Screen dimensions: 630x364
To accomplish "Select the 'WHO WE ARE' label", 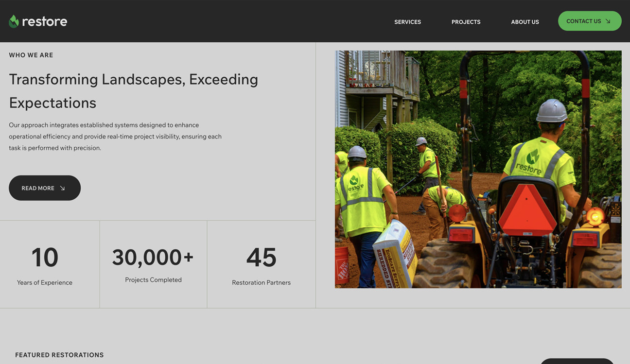I will tap(31, 55).
